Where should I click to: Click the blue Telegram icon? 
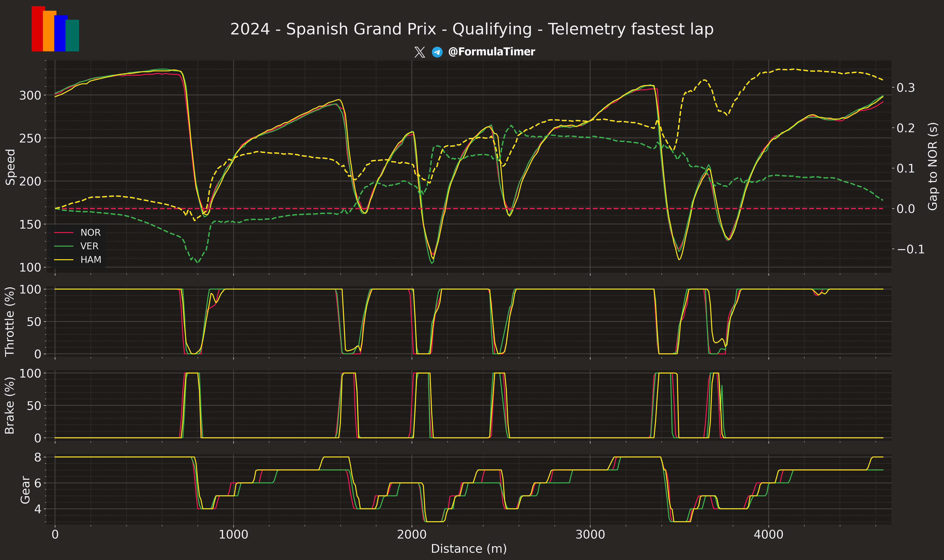[x=437, y=52]
